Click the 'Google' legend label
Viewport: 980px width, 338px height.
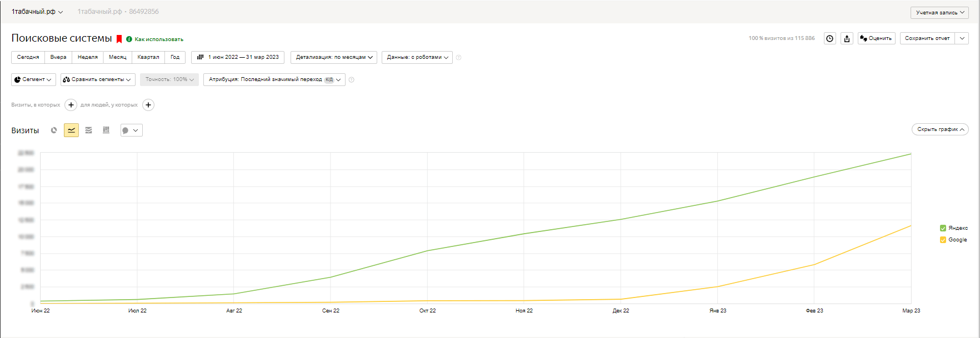[x=958, y=240]
